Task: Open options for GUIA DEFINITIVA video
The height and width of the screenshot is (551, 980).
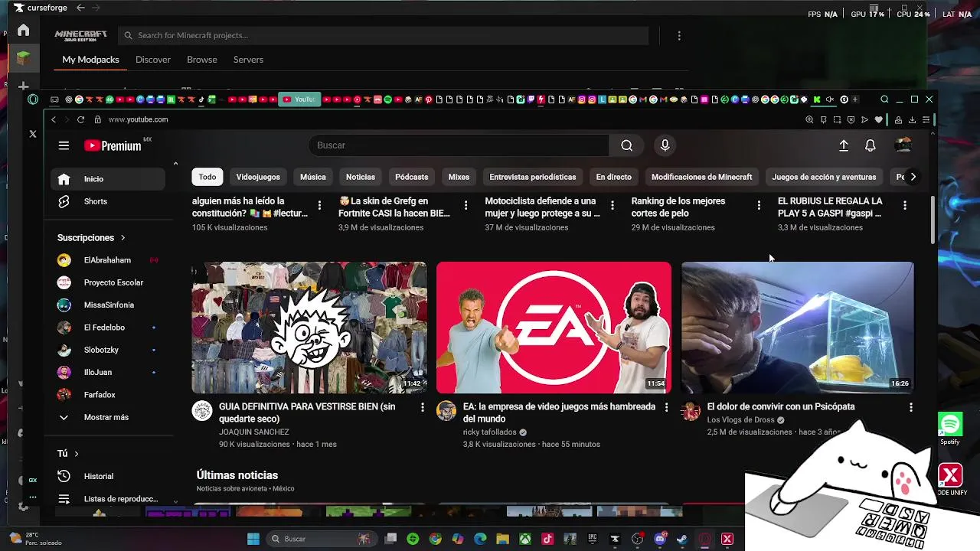Action: tap(422, 407)
